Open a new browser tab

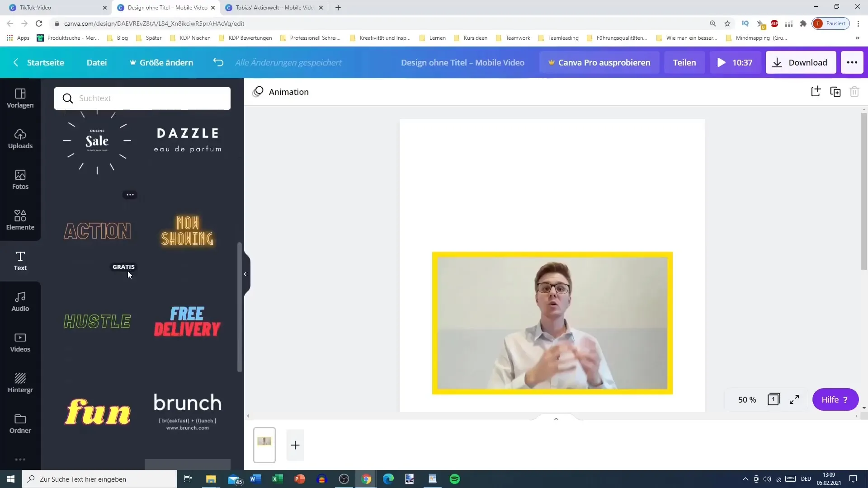tap(338, 8)
